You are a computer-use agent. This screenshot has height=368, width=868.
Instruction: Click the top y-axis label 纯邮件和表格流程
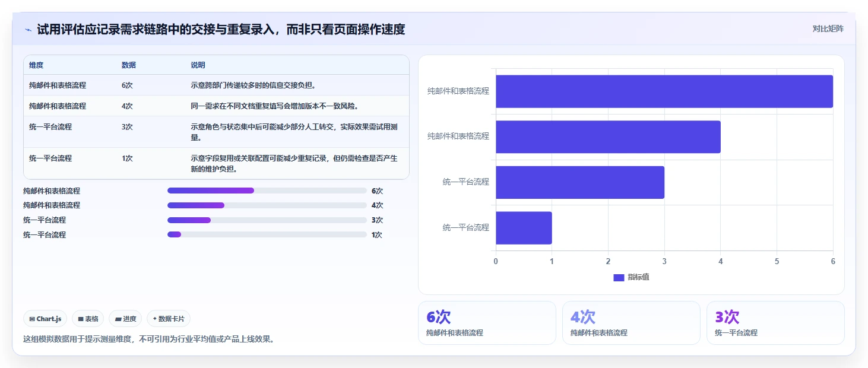click(458, 91)
